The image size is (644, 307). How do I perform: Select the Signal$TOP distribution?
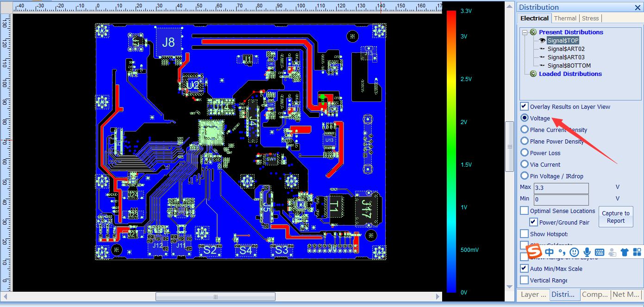coord(563,41)
